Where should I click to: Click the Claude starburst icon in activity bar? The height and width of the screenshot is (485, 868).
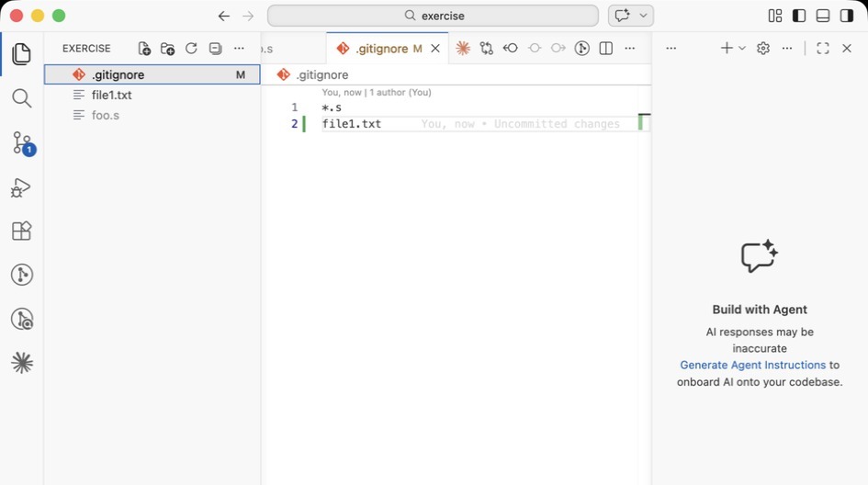[x=21, y=363]
